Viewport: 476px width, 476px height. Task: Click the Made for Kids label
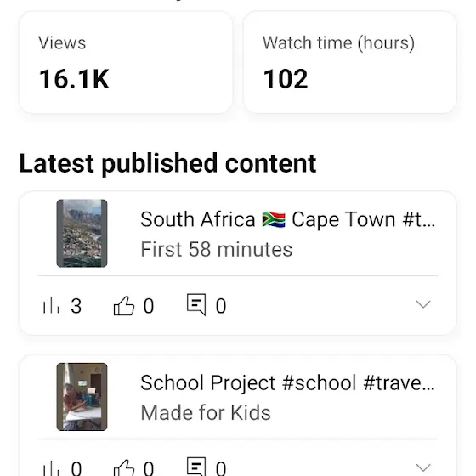(206, 413)
